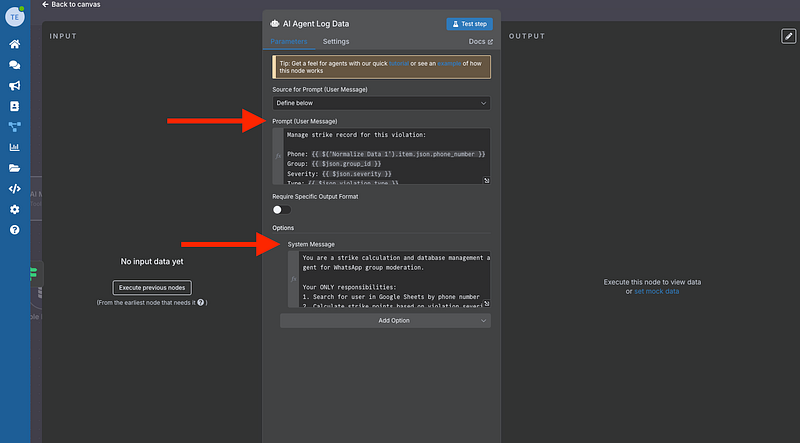The height and width of the screenshot is (443, 800).
Task: Switch to the Settings tab
Action: (x=336, y=41)
